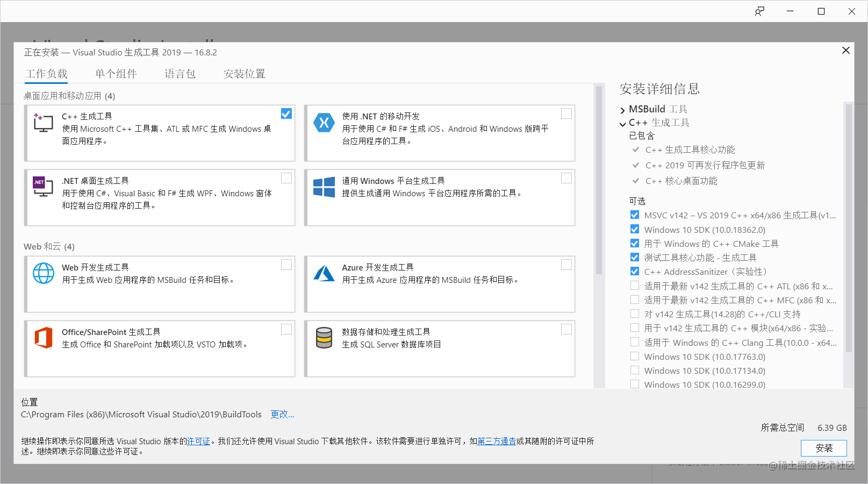Close the installer dialog with the X
868x484 pixels.
(x=845, y=50)
